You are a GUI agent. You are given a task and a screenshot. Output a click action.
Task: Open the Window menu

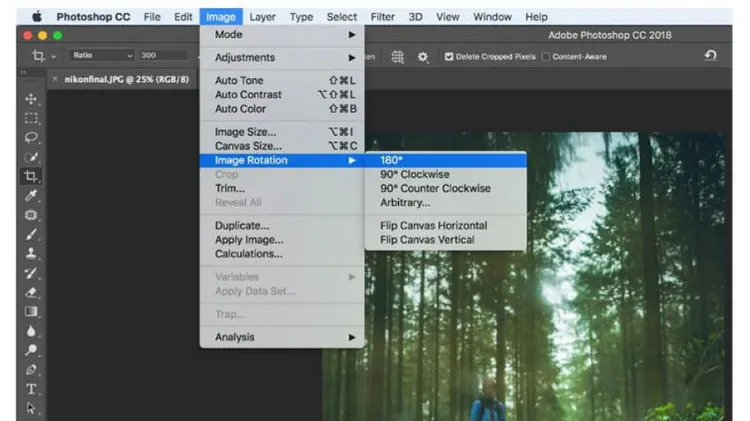[x=493, y=17]
